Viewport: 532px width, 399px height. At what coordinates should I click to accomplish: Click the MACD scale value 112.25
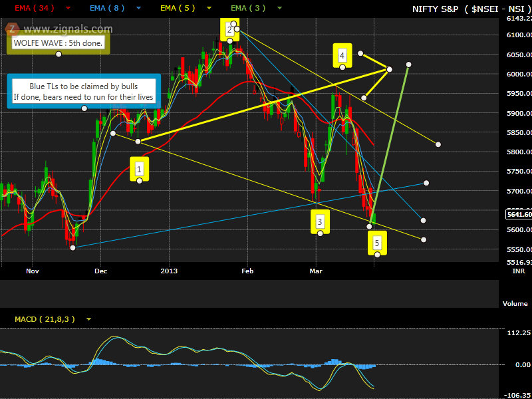click(519, 333)
